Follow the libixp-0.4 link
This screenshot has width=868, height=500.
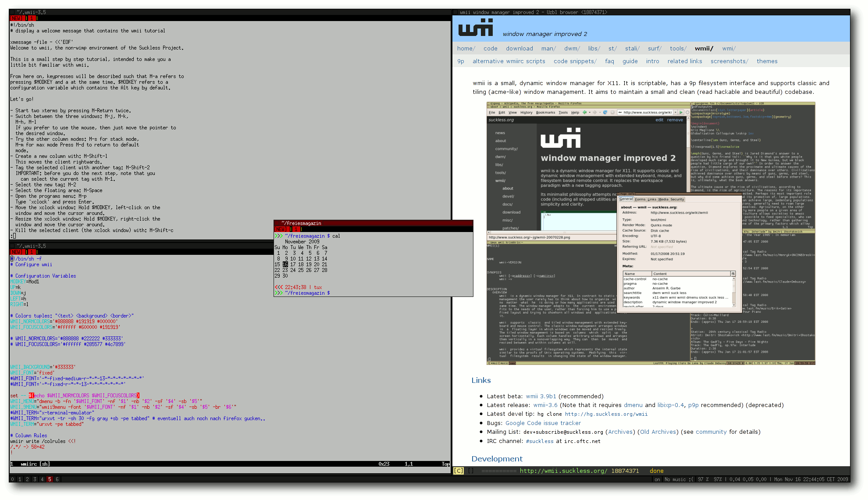(670, 405)
